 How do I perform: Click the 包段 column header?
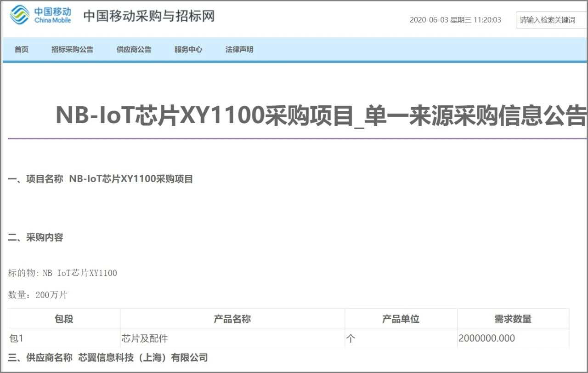[x=64, y=319]
